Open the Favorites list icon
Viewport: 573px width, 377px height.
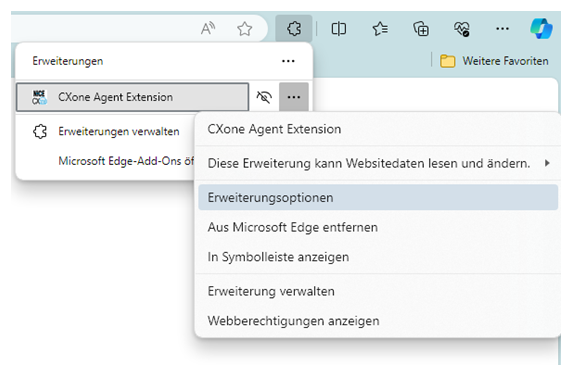click(380, 28)
